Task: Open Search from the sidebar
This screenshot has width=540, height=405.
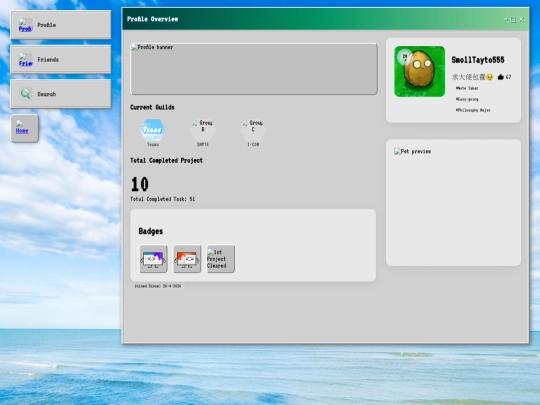Action: [x=61, y=94]
